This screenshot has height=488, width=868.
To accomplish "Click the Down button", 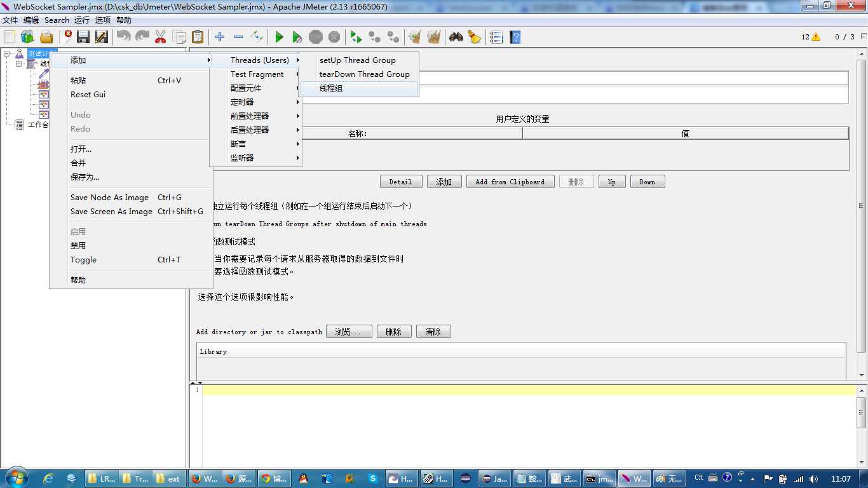I will [x=648, y=182].
